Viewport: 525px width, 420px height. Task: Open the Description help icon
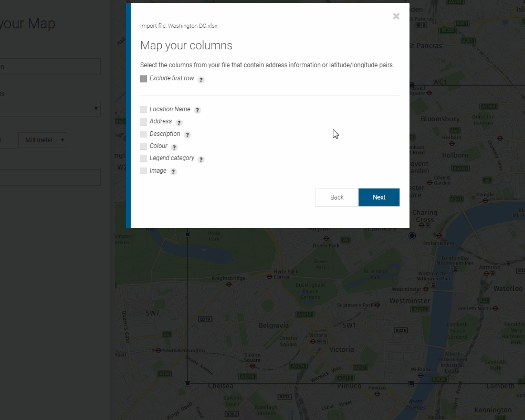click(x=187, y=135)
